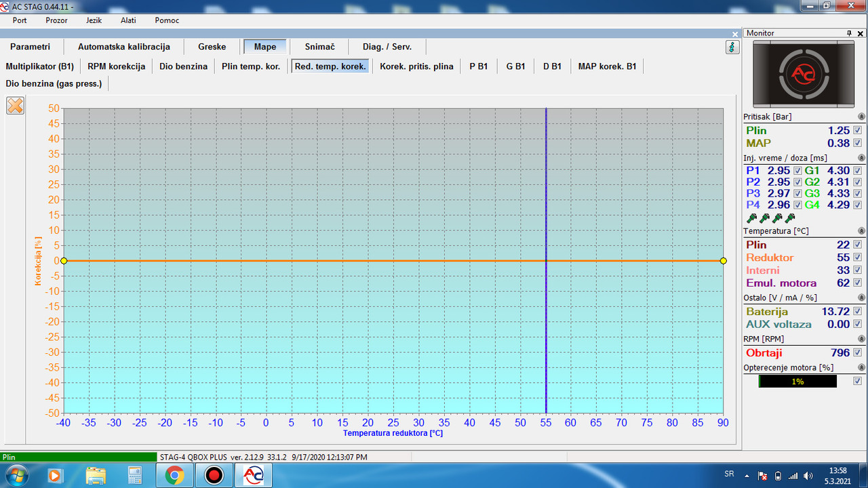The height and width of the screenshot is (488, 868).
Task: Collapse the Temperatura [°C] section
Action: [862, 231]
